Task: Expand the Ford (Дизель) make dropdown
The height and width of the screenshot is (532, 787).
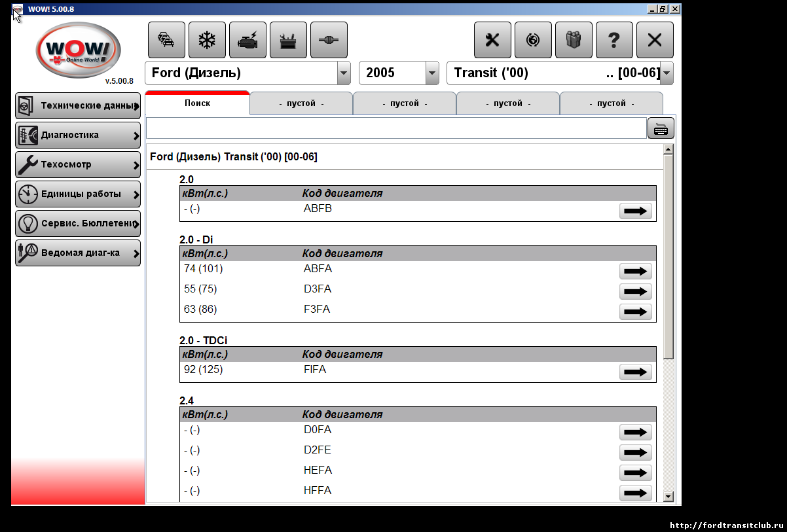Action: point(343,73)
